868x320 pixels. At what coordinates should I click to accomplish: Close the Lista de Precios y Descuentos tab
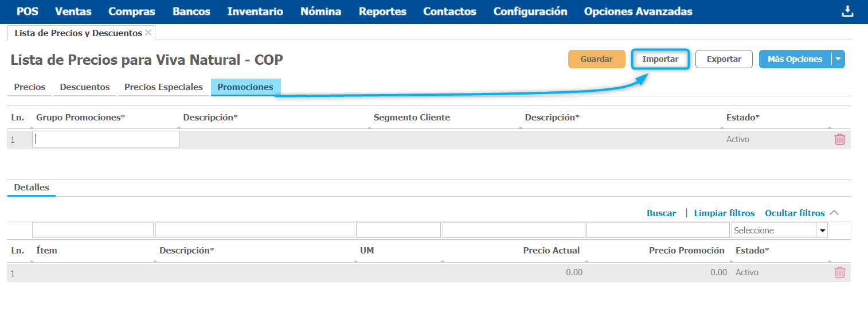click(x=148, y=33)
